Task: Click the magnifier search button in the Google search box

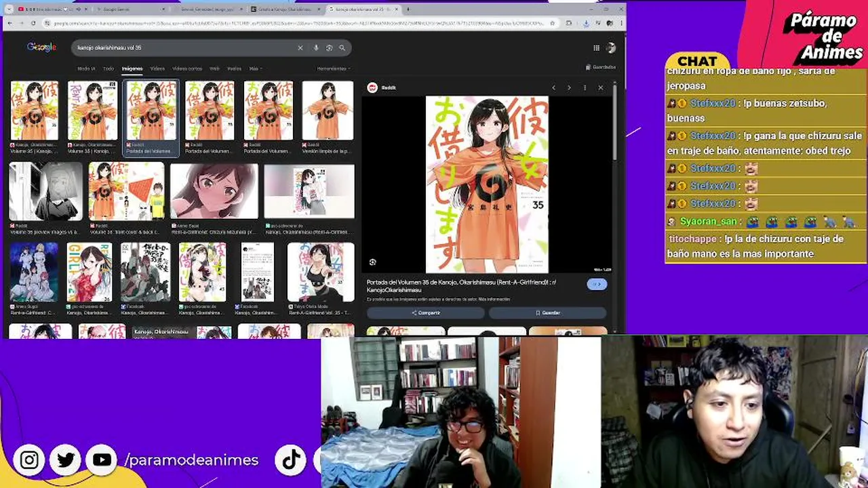Action: click(x=342, y=47)
